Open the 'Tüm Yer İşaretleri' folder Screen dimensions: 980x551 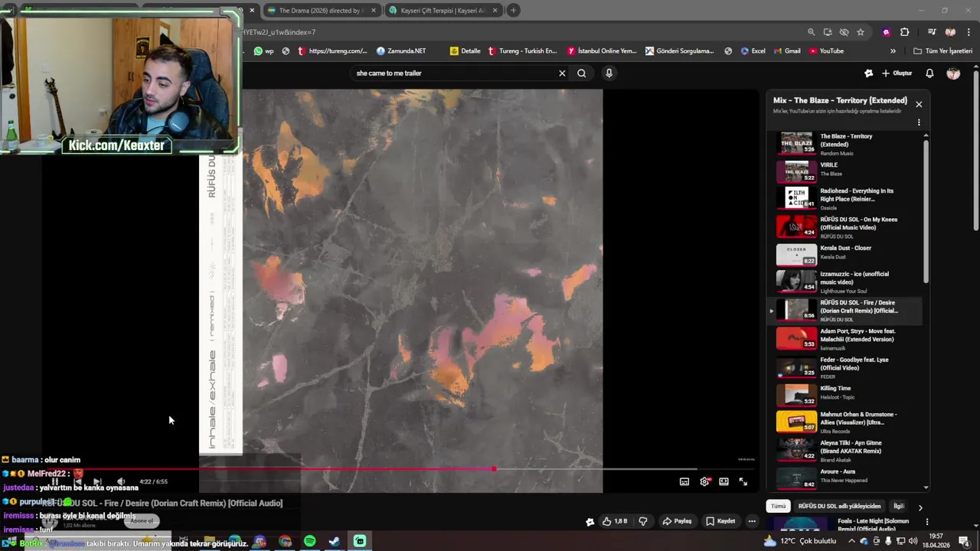coord(943,51)
